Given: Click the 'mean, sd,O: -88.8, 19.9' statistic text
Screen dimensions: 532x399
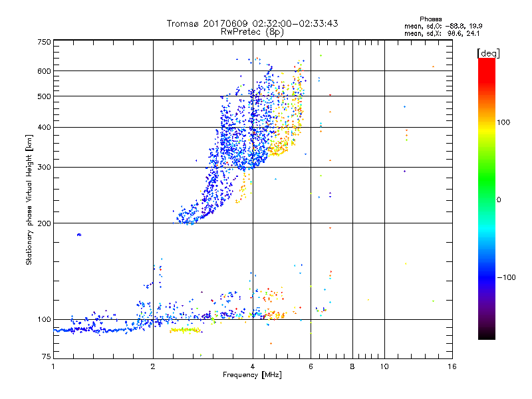Looking at the screenshot, I should pyautogui.click(x=444, y=26).
